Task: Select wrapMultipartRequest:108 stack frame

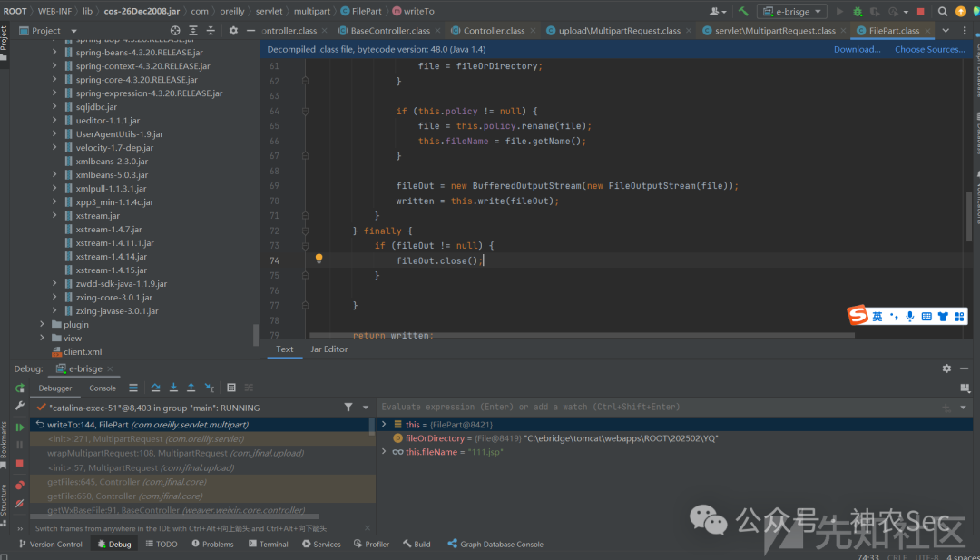Action: tap(202, 453)
